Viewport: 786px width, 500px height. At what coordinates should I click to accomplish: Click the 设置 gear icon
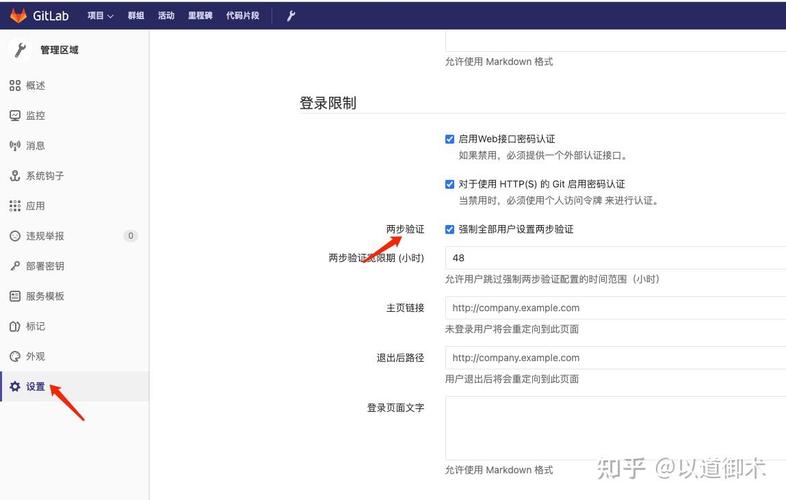pyautogui.click(x=15, y=386)
